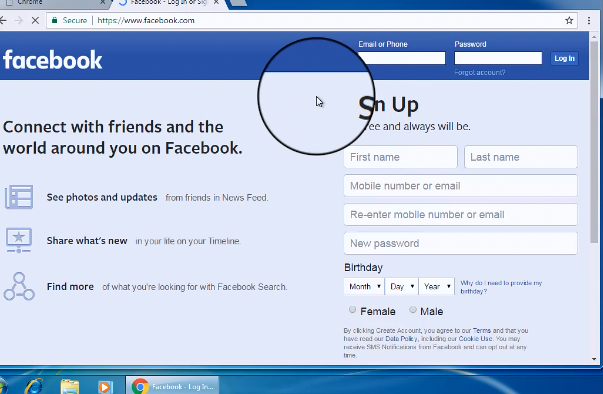Open the Cookie Use link

click(475, 339)
